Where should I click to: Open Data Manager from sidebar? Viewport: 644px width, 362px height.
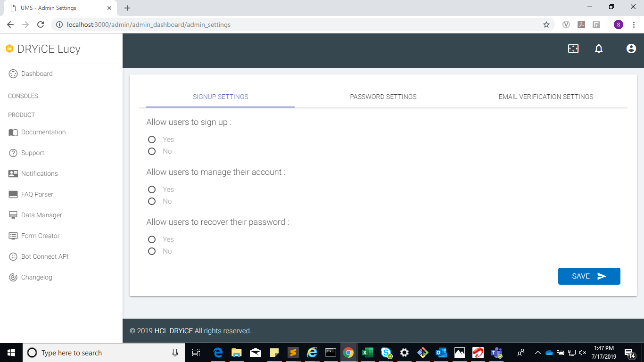pyautogui.click(x=35, y=215)
